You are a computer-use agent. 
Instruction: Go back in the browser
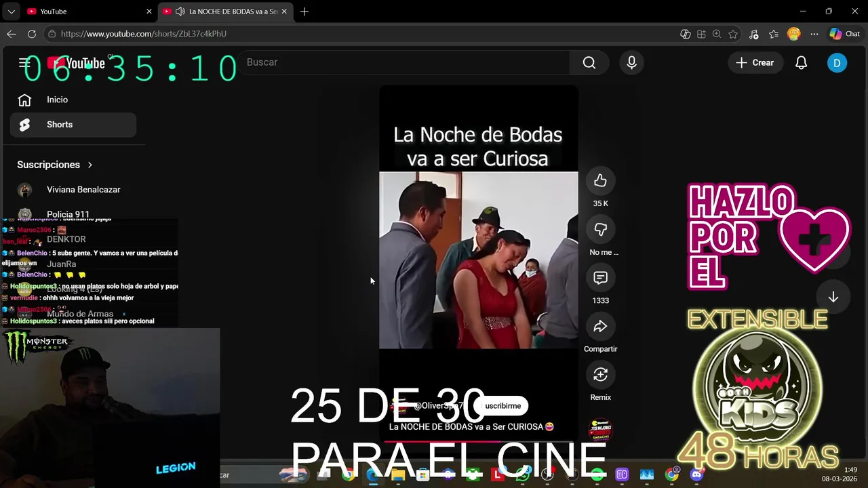(x=12, y=34)
